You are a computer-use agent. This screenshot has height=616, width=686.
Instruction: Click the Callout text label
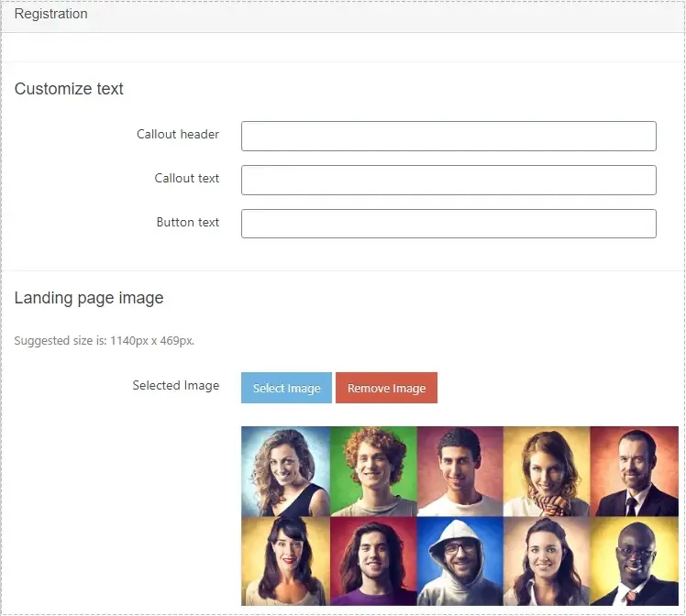coord(187,179)
